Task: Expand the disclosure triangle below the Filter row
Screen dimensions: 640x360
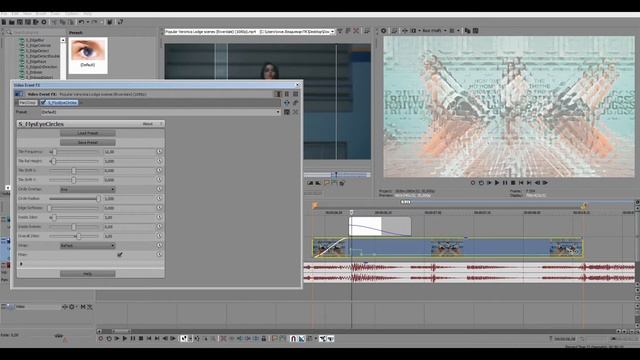Action: [x=21, y=264]
